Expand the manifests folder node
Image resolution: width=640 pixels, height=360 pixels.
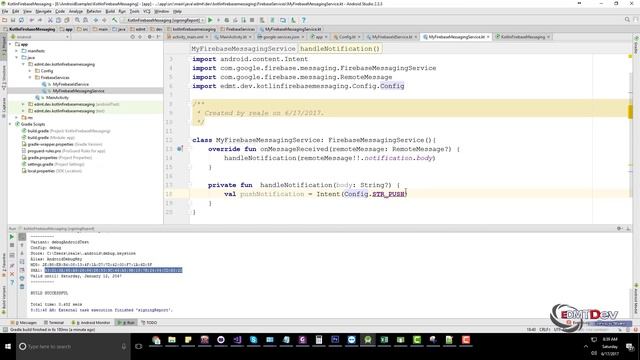(x=17, y=51)
